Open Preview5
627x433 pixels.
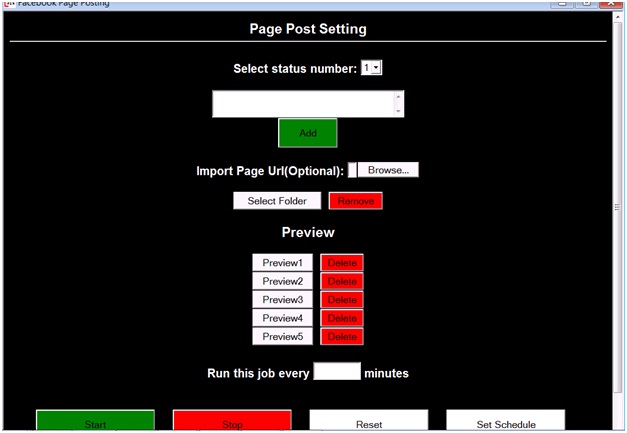(282, 336)
